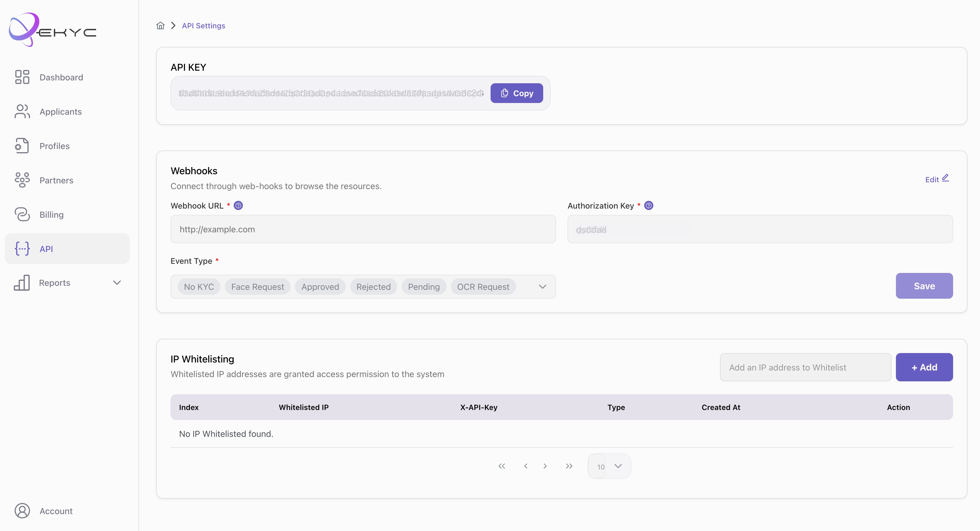Click the No KYC event chip
Image resolution: width=980 pixels, height=531 pixels.
point(199,286)
